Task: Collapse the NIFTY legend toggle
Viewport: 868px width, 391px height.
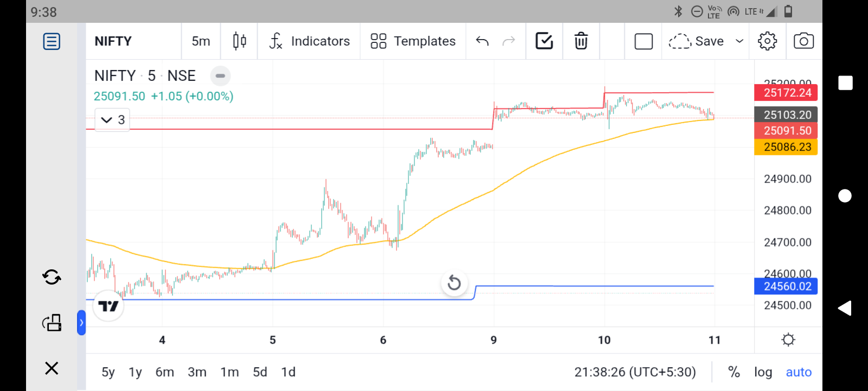Action: 220,76
